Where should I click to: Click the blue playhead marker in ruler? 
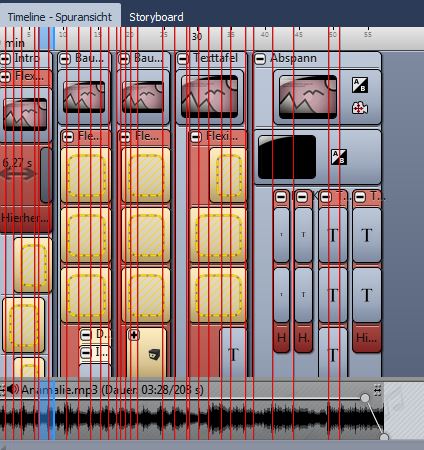click(47, 38)
